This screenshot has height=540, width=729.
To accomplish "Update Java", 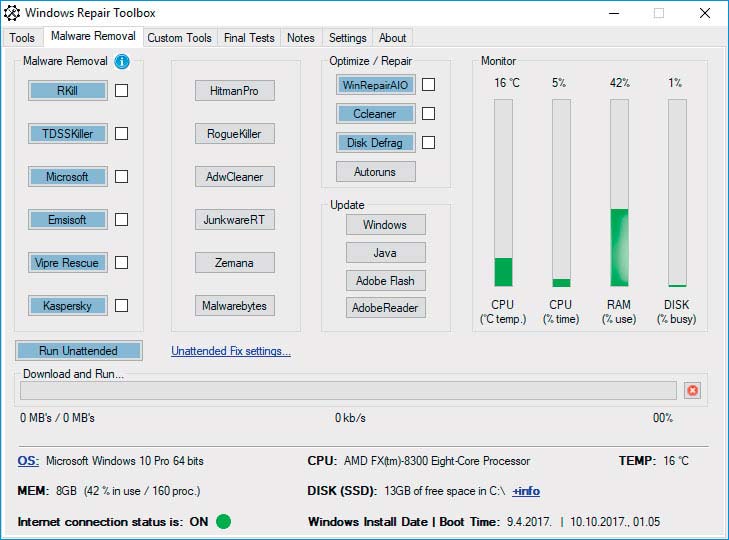I will [385, 253].
